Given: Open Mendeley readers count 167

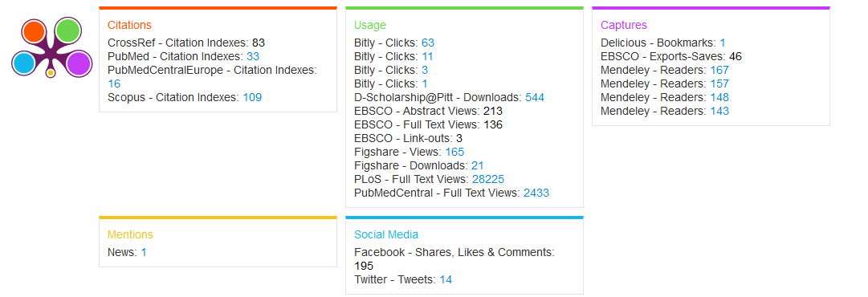Looking at the screenshot, I should click(719, 71).
